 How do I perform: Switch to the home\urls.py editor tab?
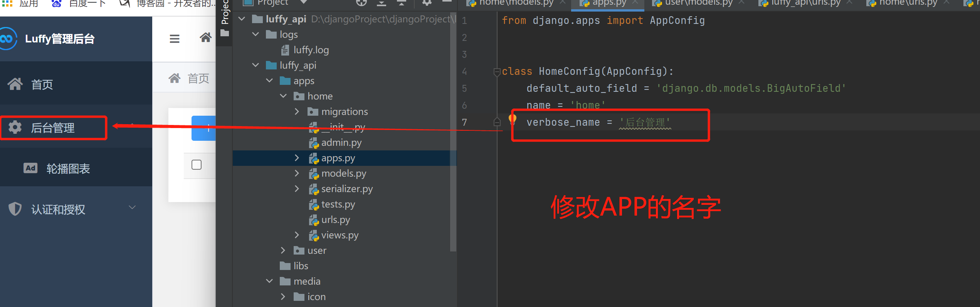pos(908,3)
